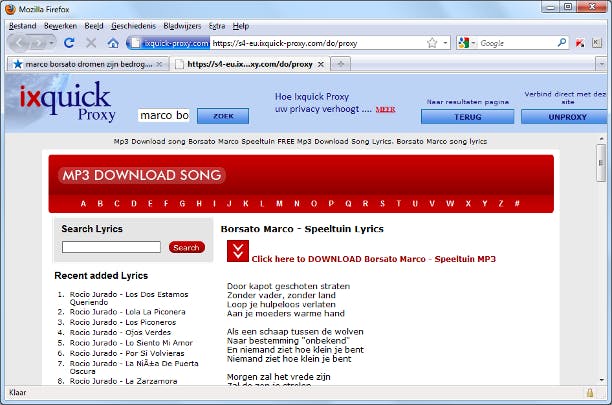Open Rocio Jurado - Por Si Volvieras
Image resolution: width=612 pixels, height=405 pixels.
127,353
